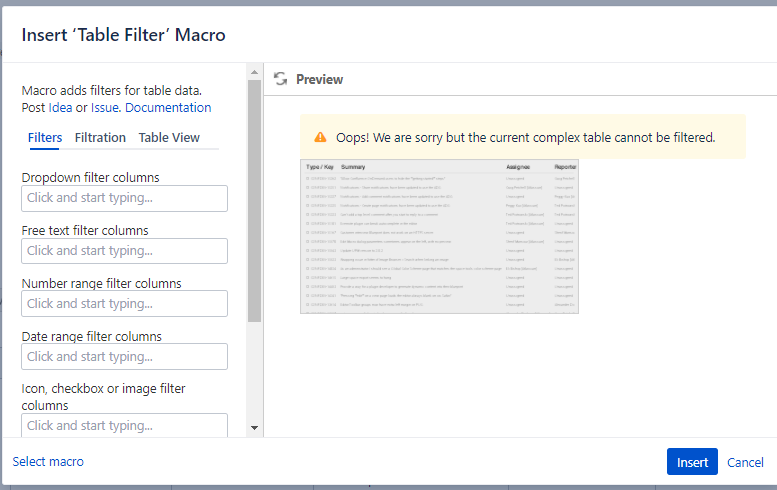The height and width of the screenshot is (490, 777).
Task: Open Free text filter columns field
Action: [124, 251]
